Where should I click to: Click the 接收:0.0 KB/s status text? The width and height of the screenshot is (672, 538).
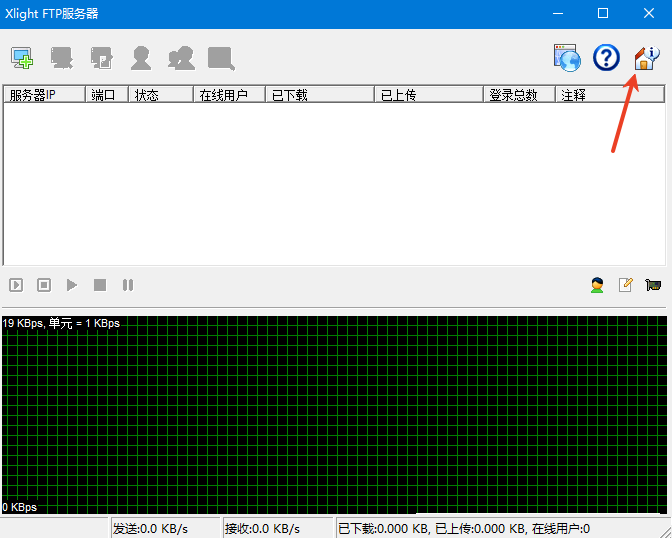[262, 529]
